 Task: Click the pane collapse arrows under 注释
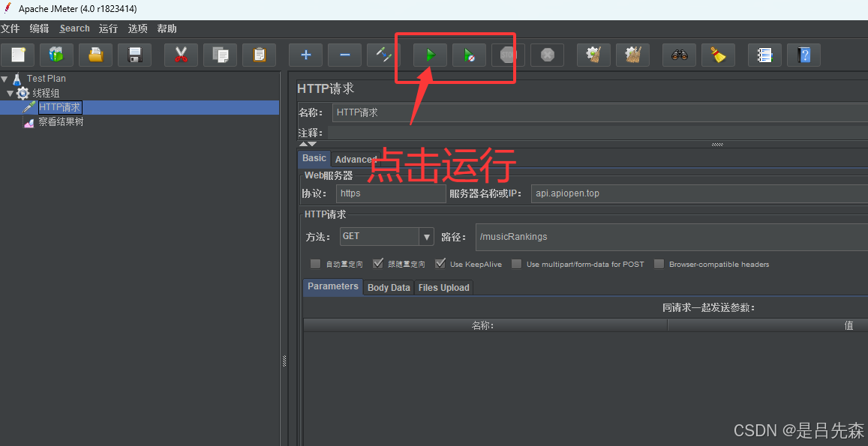coord(308,144)
